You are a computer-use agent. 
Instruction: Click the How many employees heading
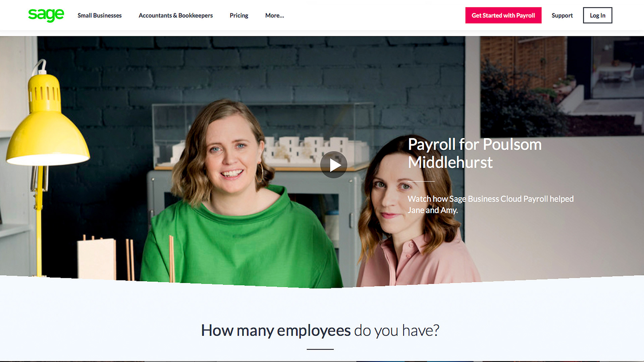click(320, 330)
